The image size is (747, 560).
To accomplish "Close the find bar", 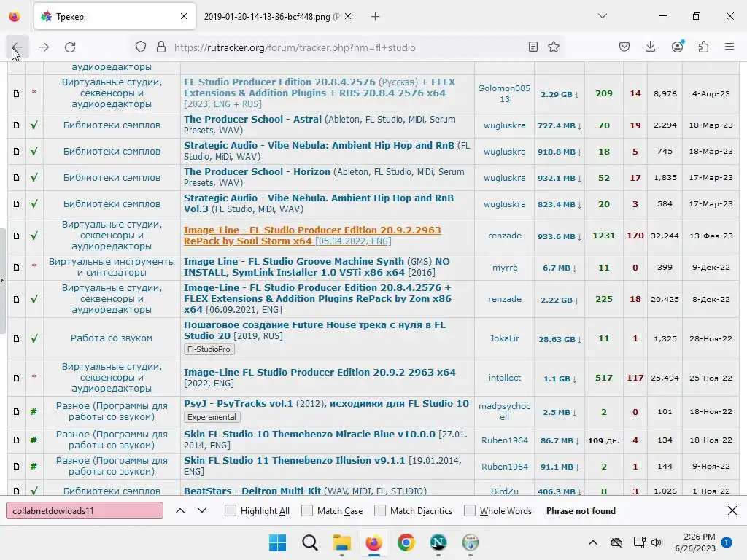I will point(732,511).
